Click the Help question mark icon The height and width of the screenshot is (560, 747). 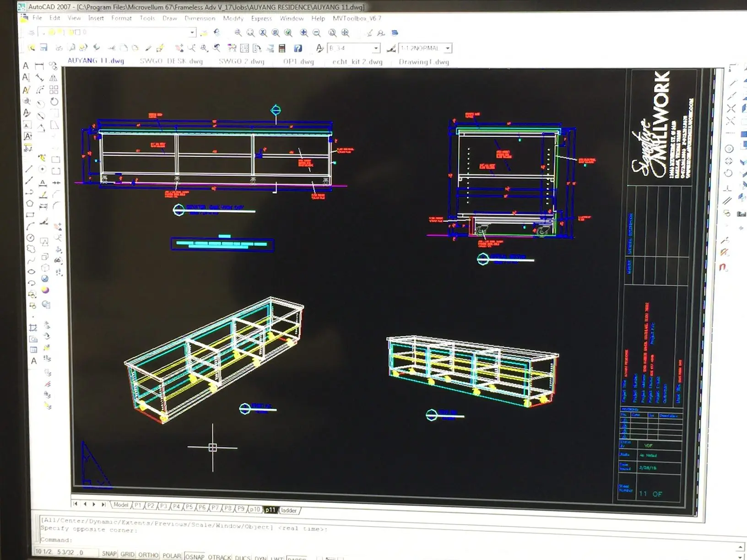[298, 48]
